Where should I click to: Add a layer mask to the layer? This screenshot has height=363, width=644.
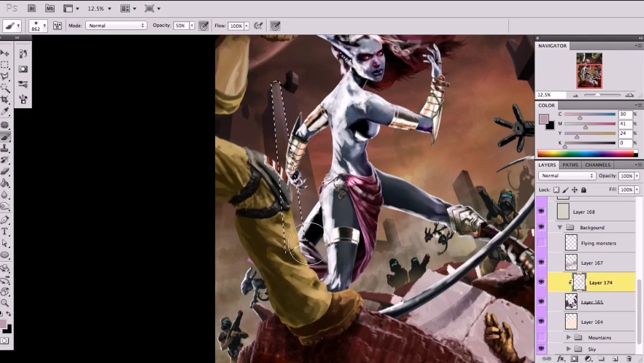pyautogui.click(x=574, y=359)
